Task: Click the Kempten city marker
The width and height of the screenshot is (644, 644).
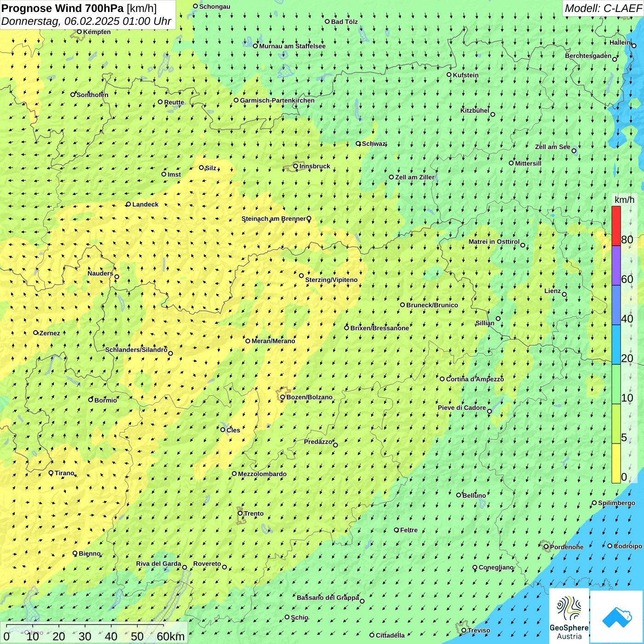Action: coord(79,32)
